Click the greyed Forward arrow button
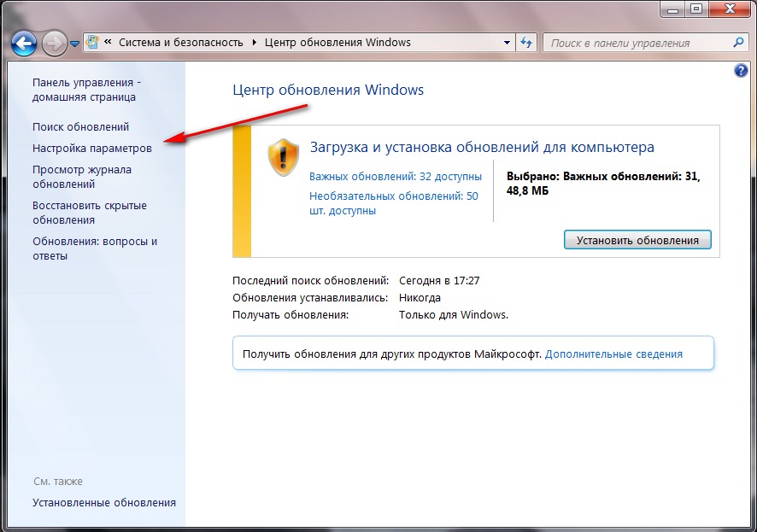The height and width of the screenshot is (532, 757). [x=54, y=44]
